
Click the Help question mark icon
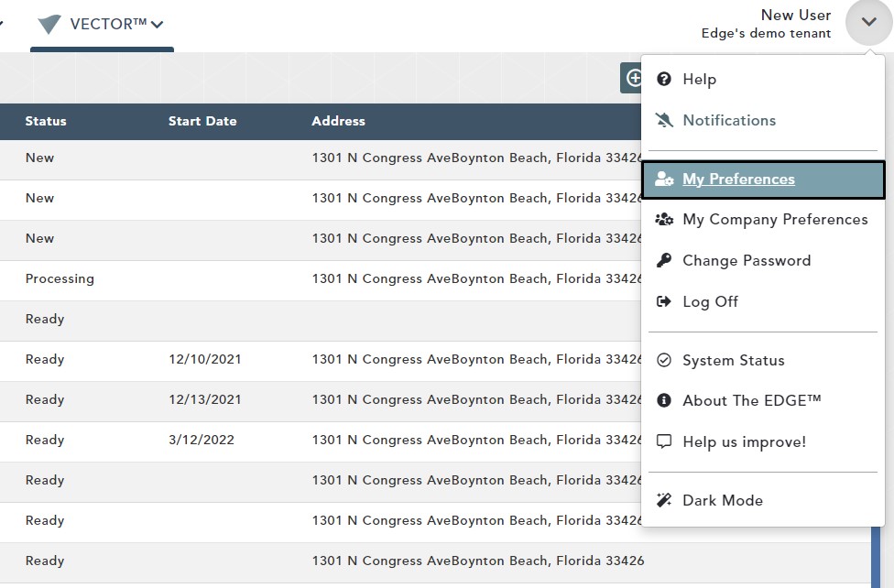665,80
